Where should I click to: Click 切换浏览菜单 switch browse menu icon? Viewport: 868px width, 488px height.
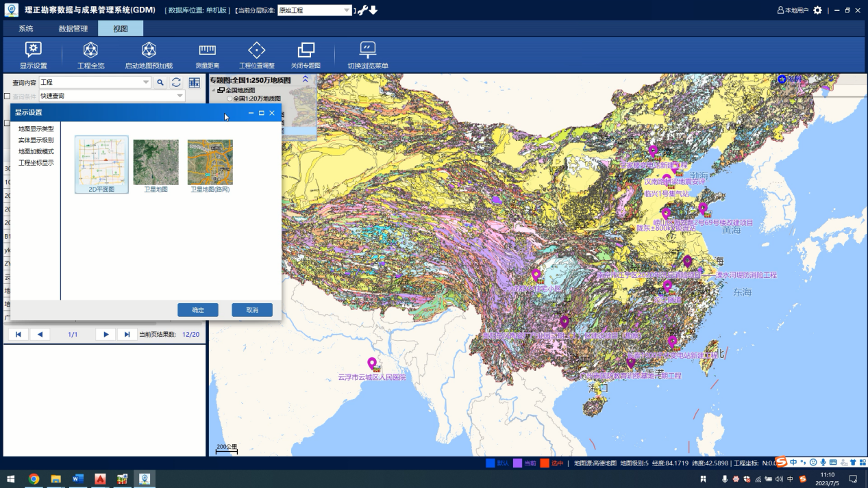(x=368, y=55)
